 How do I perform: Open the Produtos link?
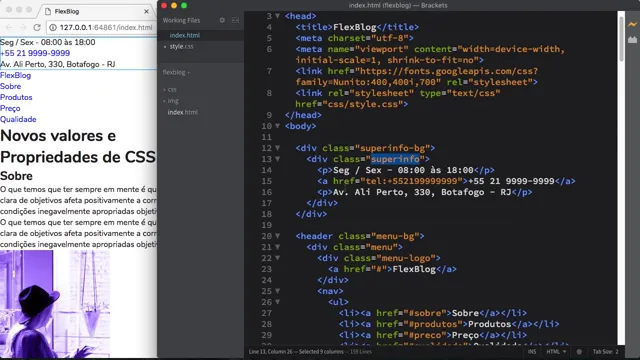click(x=16, y=97)
